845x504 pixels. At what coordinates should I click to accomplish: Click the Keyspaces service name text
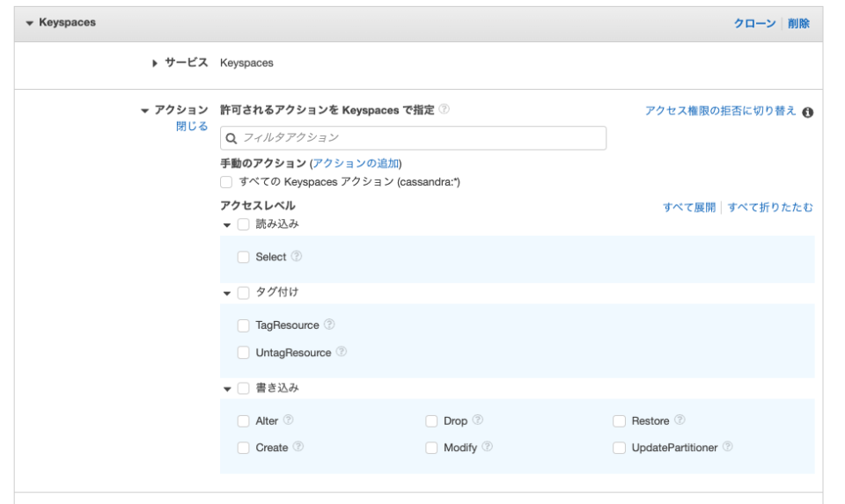point(246,63)
